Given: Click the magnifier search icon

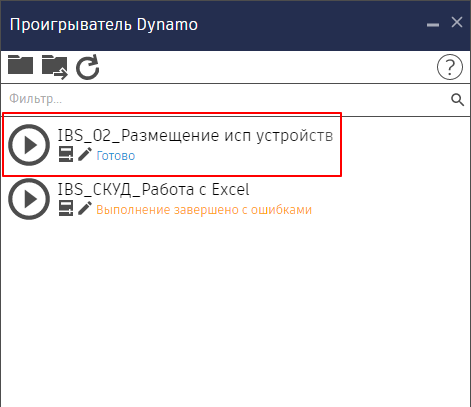Looking at the screenshot, I should [457, 99].
